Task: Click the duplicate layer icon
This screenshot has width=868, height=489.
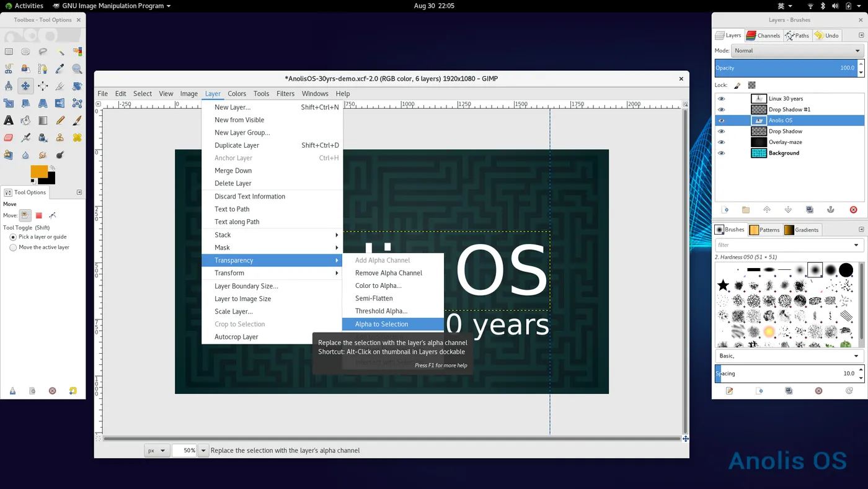Action: point(809,210)
